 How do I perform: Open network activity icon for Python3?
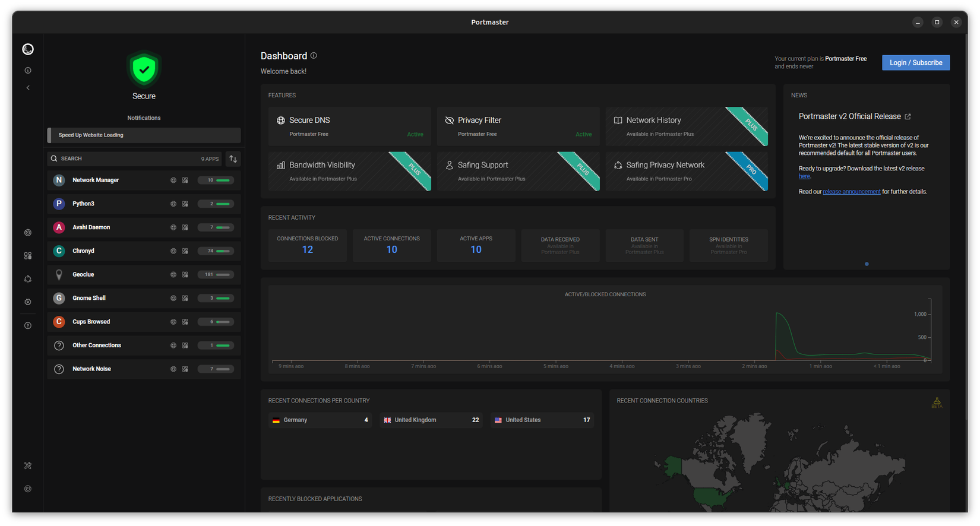173,204
